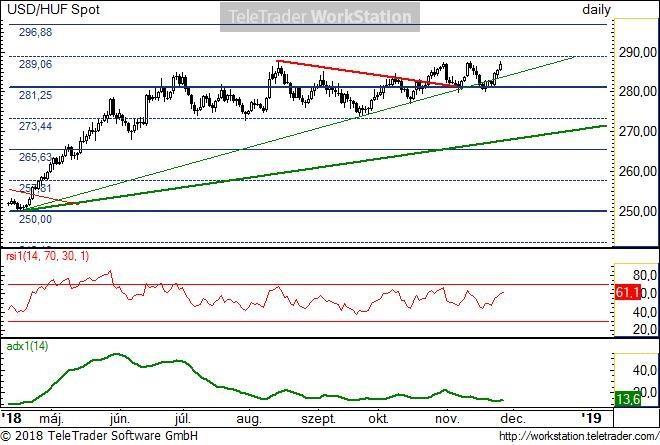Click the '19 year marker on time axis
This screenshot has height=445, width=660.
591,418
